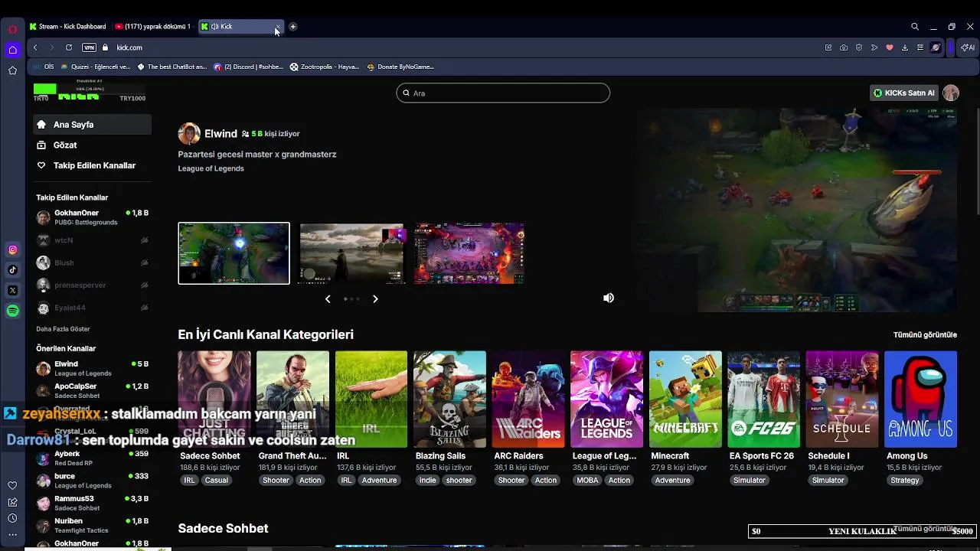Click the Strategy tag under Among Us
The image size is (980, 551).
click(x=904, y=480)
